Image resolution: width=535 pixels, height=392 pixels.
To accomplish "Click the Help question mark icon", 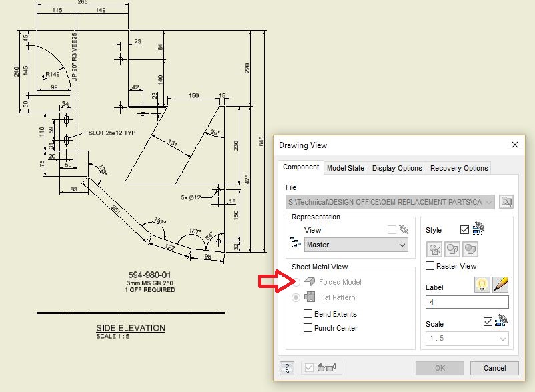I will click(288, 369).
